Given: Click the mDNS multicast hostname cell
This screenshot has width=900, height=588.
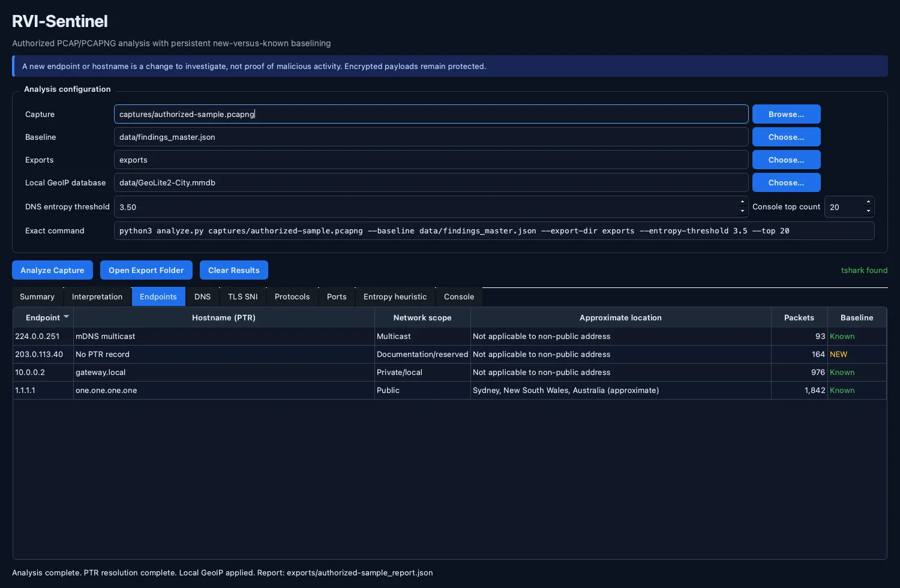Looking at the screenshot, I should [x=224, y=336].
